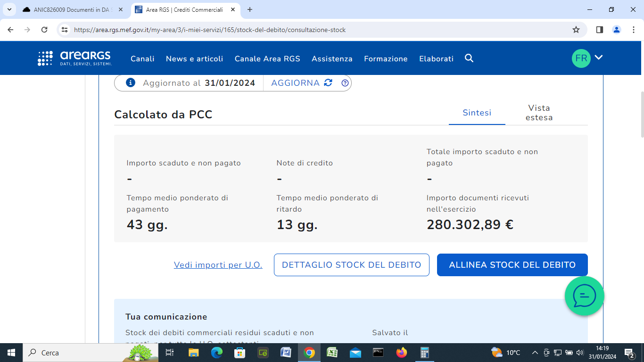This screenshot has width=644, height=362.
Task: Follow the Vedi importi per U.O. link
Action: [x=218, y=265]
